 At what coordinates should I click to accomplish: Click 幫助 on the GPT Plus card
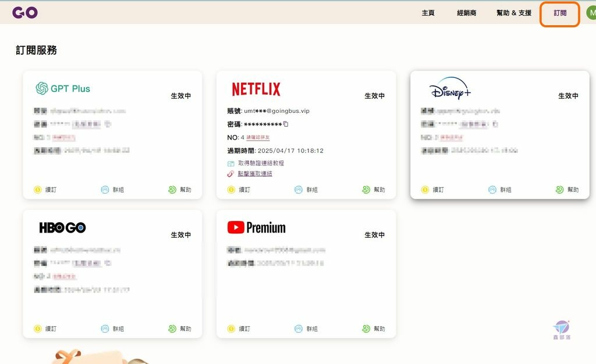[x=180, y=190]
